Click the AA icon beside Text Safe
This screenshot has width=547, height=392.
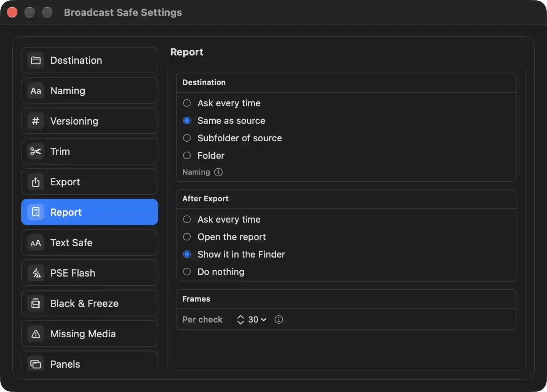click(x=36, y=243)
